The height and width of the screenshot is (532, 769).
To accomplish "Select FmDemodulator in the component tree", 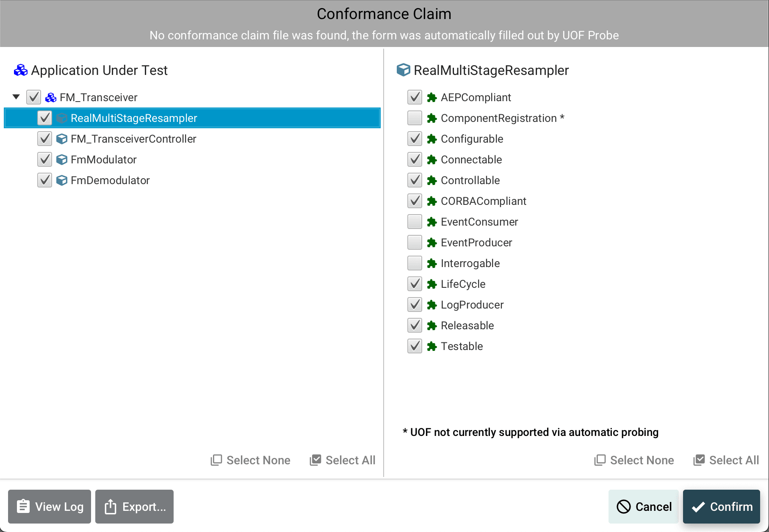I will 110,180.
